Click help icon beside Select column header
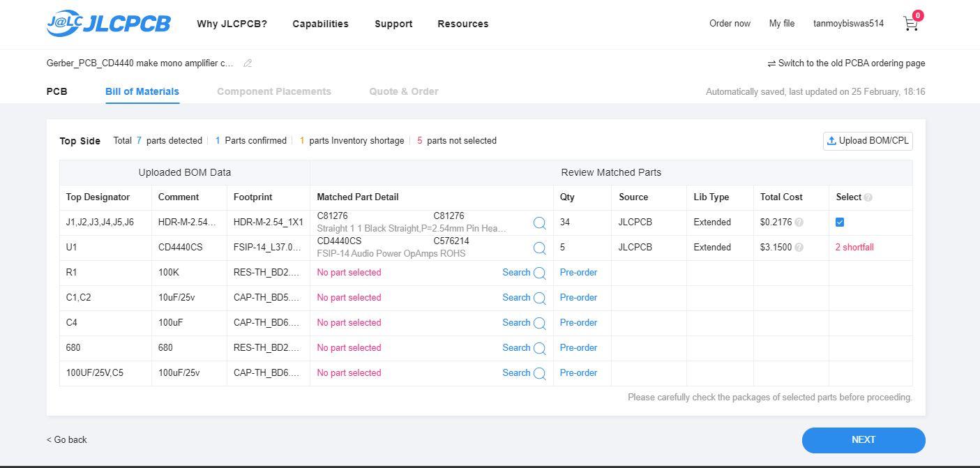980x468 pixels. (868, 197)
